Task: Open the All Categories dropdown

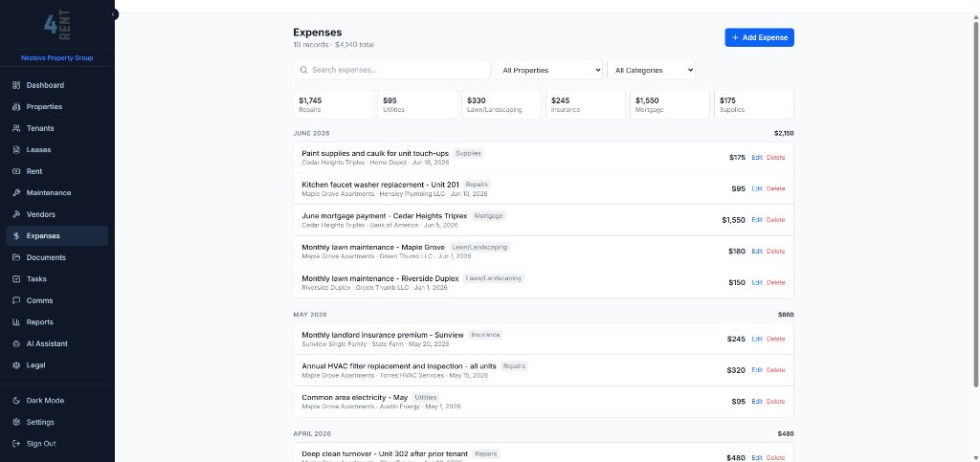Action: (x=651, y=70)
